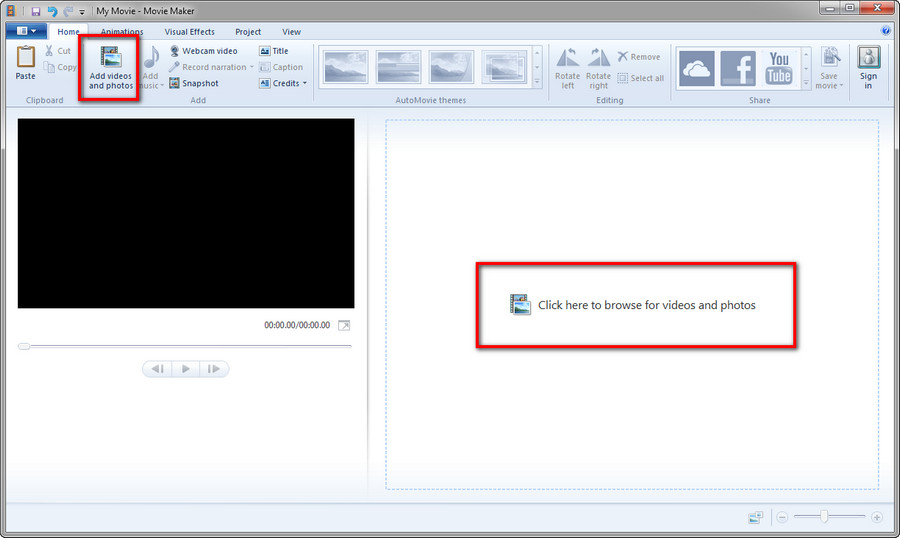Start Webcam video capture
The height and width of the screenshot is (538, 900).
pos(203,51)
